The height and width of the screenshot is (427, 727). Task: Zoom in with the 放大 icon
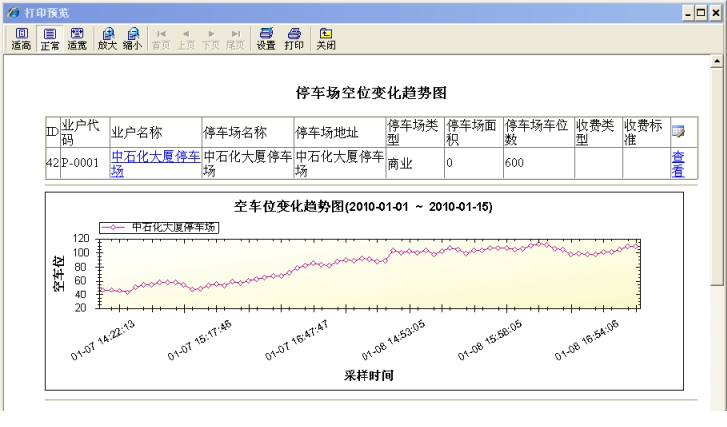tap(108, 38)
